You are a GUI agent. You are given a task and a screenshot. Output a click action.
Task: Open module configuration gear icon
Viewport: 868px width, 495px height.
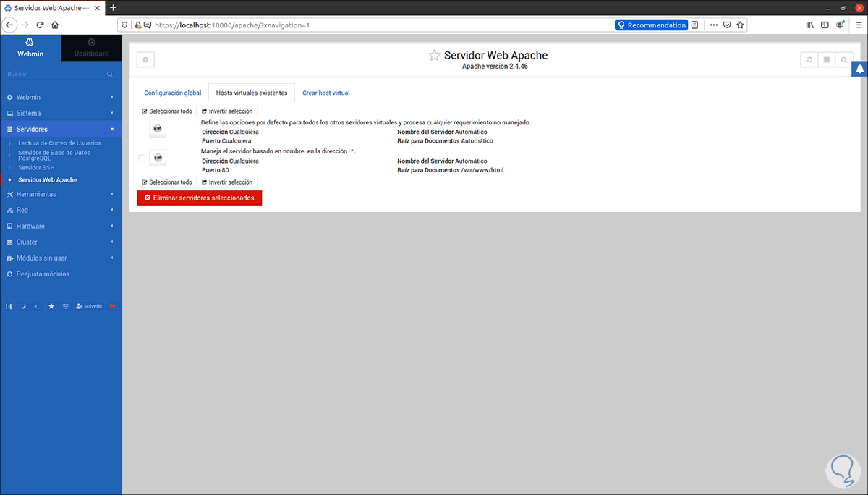click(145, 60)
